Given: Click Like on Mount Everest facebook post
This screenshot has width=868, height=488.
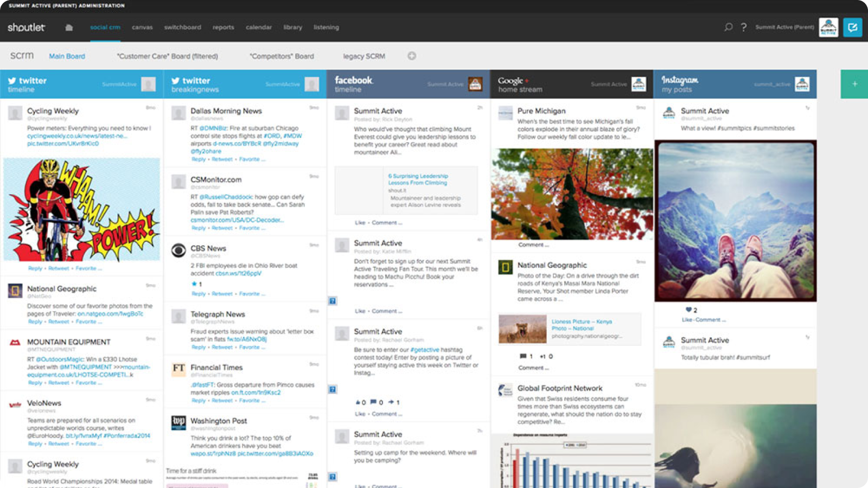Looking at the screenshot, I should (360, 223).
